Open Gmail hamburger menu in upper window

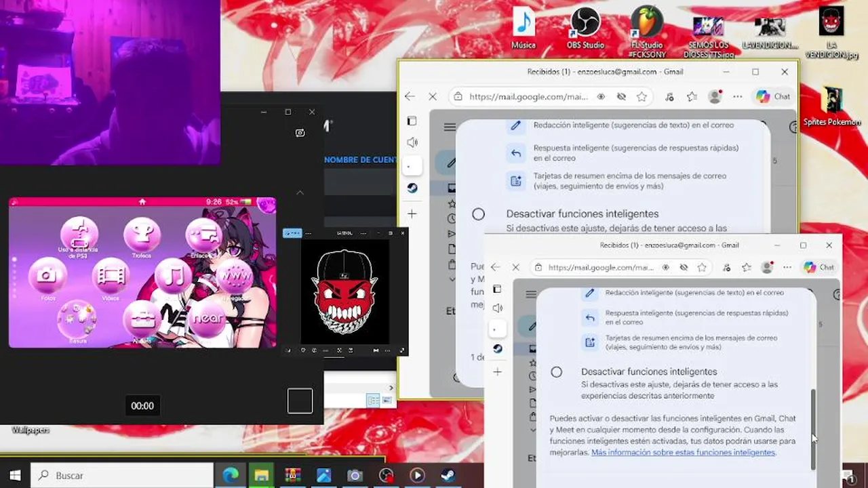(x=450, y=127)
